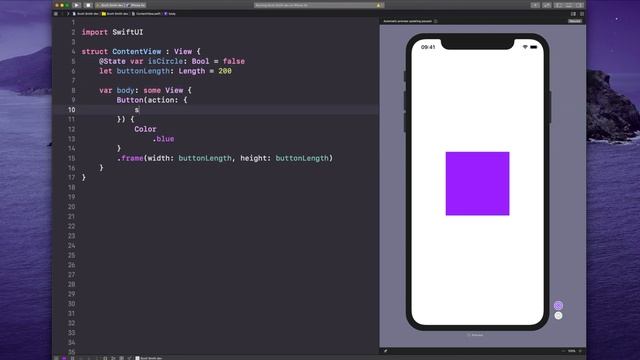Click the purple Live Preview button
The image size is (640, 360).
(558, 305)
